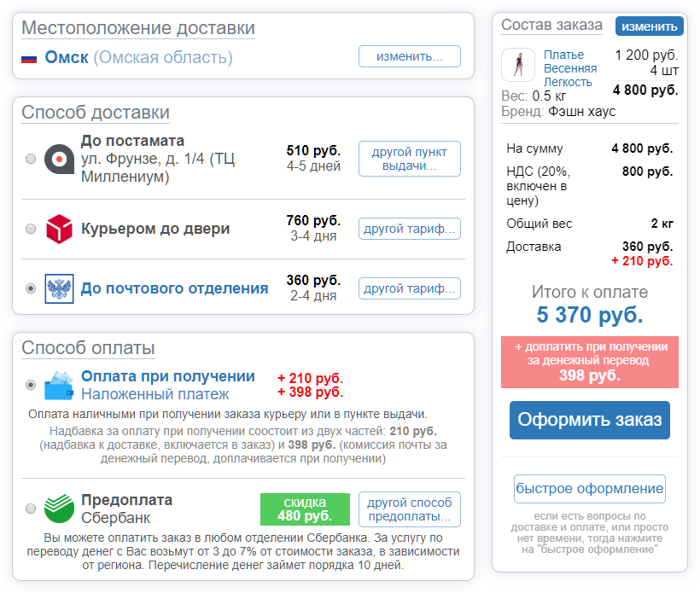This screenshot has width=700, height=593.
Task: Click the Russian flag icon near Омск
Action: coord(28,56)
